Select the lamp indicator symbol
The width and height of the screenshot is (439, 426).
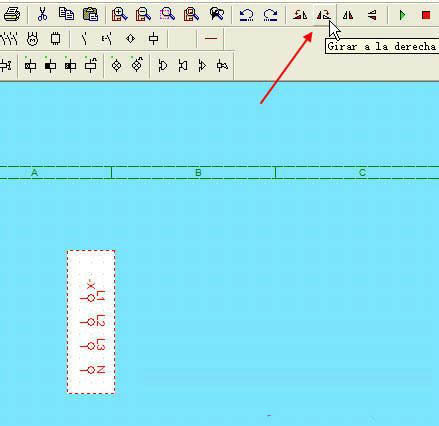[116, 65]
